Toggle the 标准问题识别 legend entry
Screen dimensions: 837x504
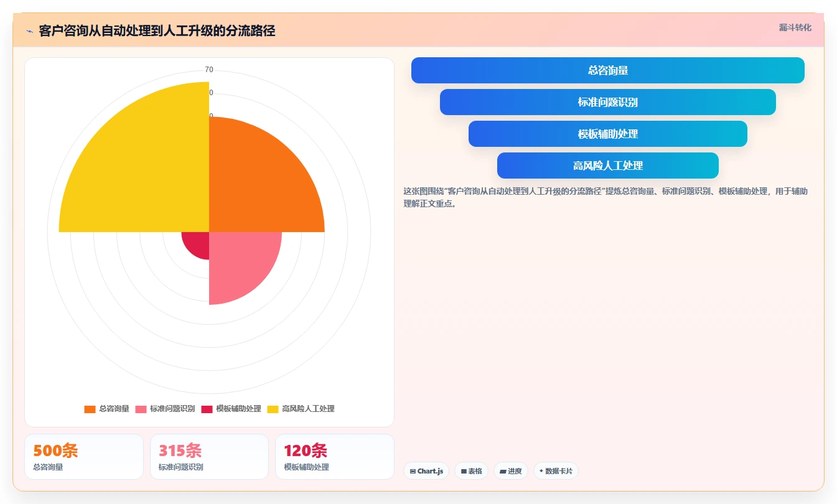click(165, 409)
